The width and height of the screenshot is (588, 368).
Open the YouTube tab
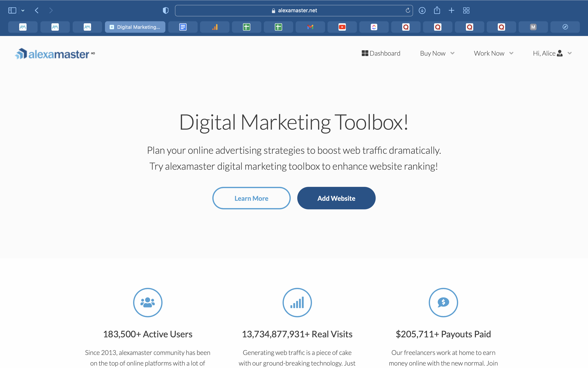pos(342,27)
